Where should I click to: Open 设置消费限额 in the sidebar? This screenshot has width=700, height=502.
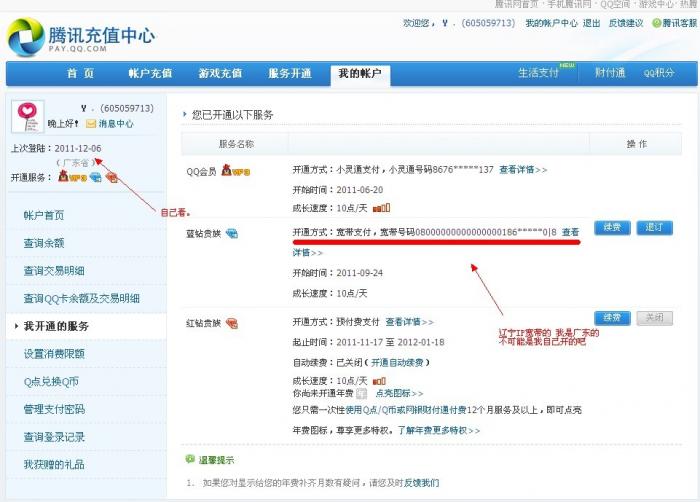click(54, 354)
